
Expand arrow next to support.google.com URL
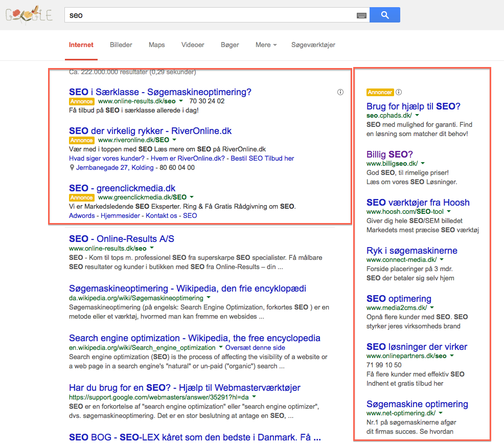[254, 396]
